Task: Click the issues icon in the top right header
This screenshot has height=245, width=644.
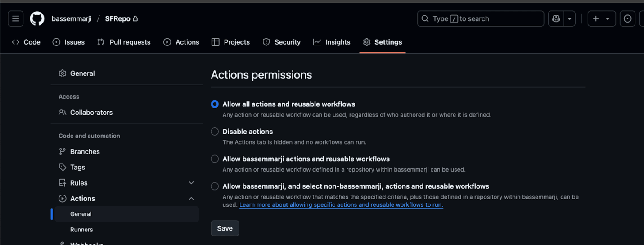Action: pos(627,18)
